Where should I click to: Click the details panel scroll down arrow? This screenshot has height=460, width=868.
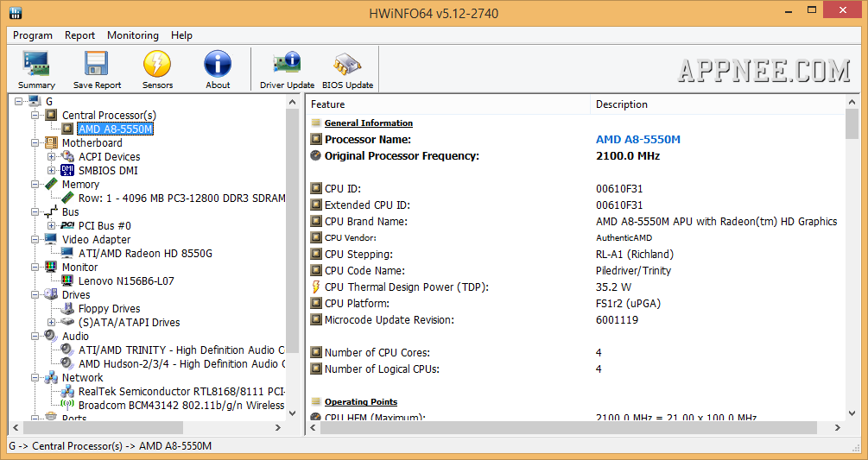(x=852, y=413)
